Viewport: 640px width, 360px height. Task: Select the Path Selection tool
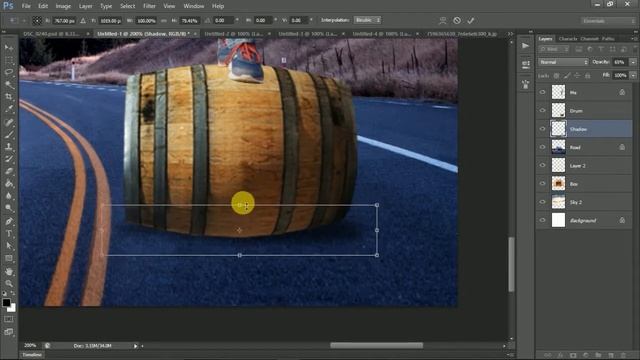pyautogui.click(x=9, y=246)
